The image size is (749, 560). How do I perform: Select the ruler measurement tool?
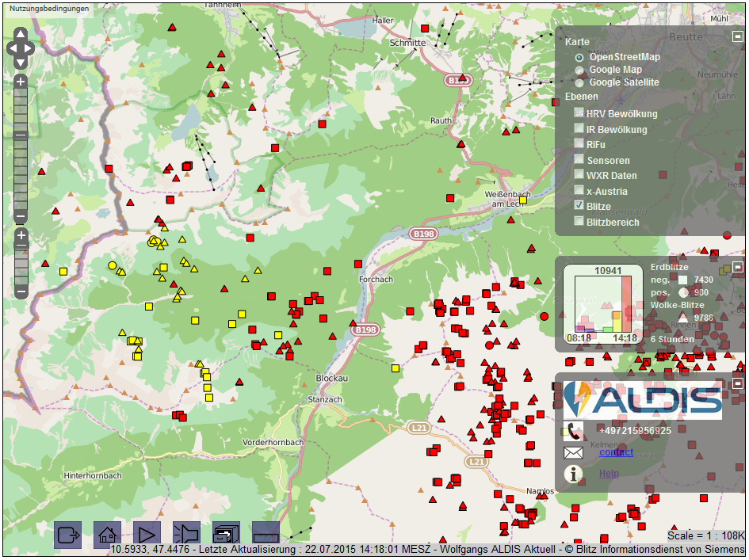tap(266, 535)
